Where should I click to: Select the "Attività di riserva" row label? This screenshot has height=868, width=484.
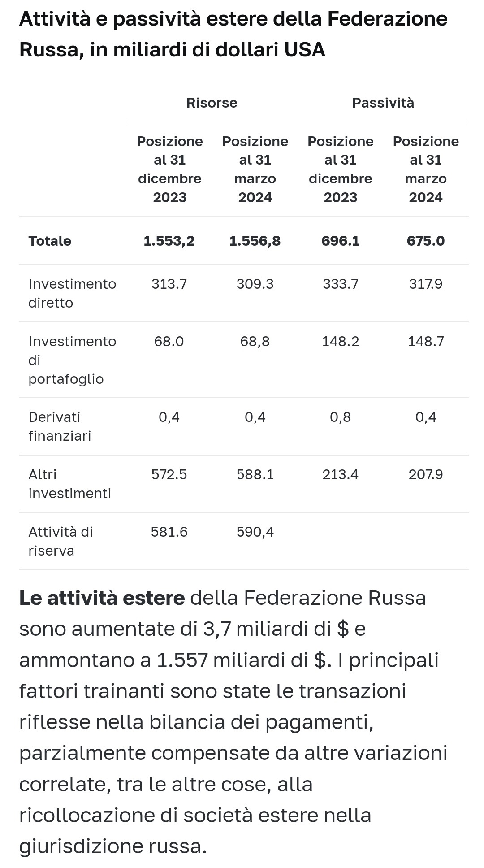point(60,541)
